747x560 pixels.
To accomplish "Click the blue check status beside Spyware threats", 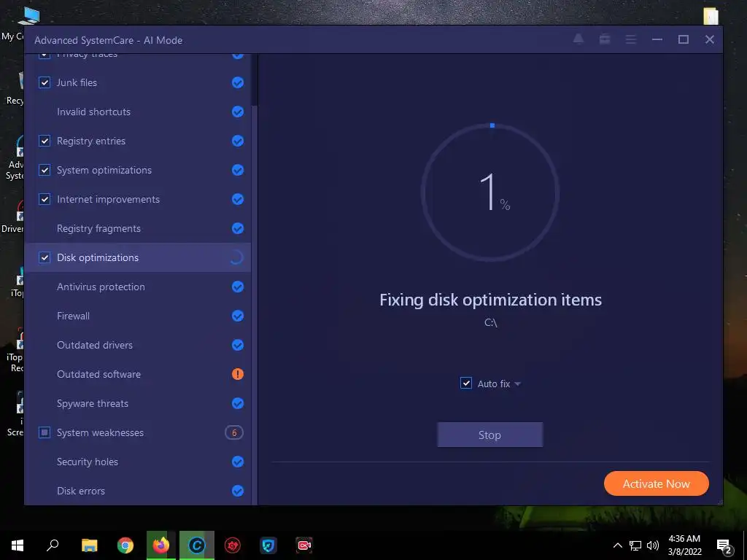I will (238, 403).
